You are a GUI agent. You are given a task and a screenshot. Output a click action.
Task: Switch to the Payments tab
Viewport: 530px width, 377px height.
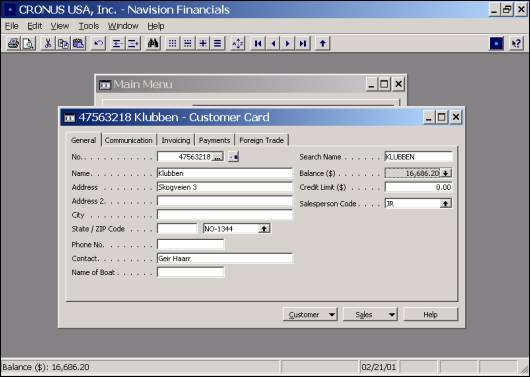(x=214, y=140)
